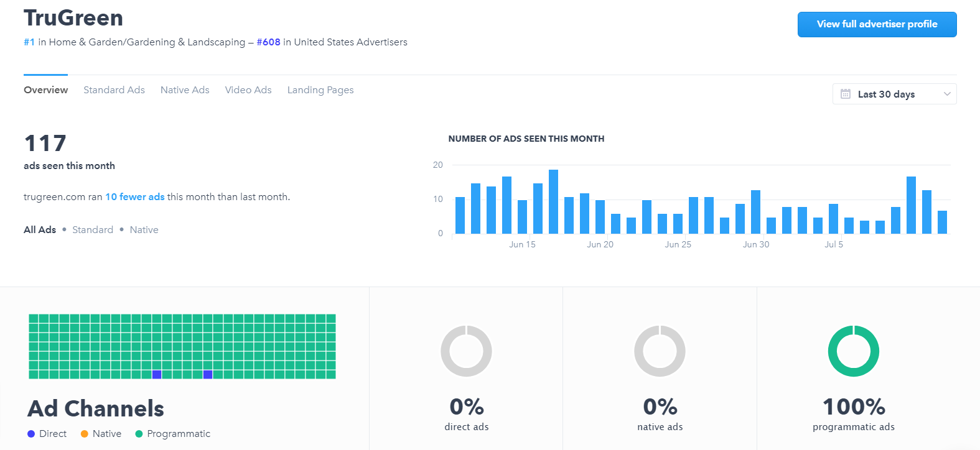This screenshot has height=450, width=980.
Task: Go to the Video Ads tab
Action: click(x=248, y=90)
